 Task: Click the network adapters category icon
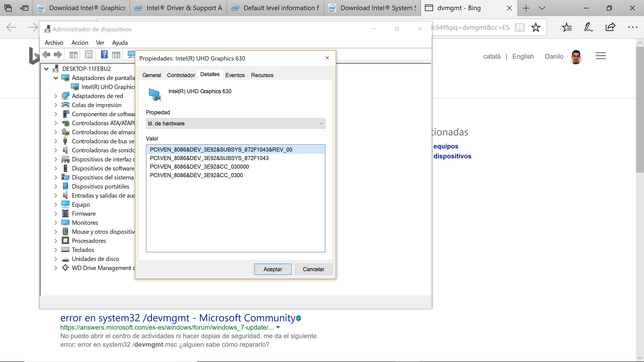coord(65,96)
